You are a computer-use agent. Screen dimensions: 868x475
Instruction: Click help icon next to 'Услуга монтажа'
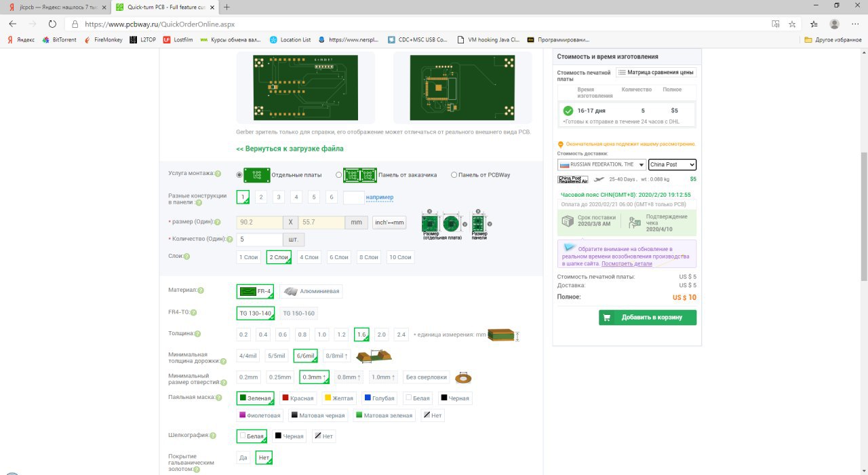pyautogui.click(x=218, y=174)
